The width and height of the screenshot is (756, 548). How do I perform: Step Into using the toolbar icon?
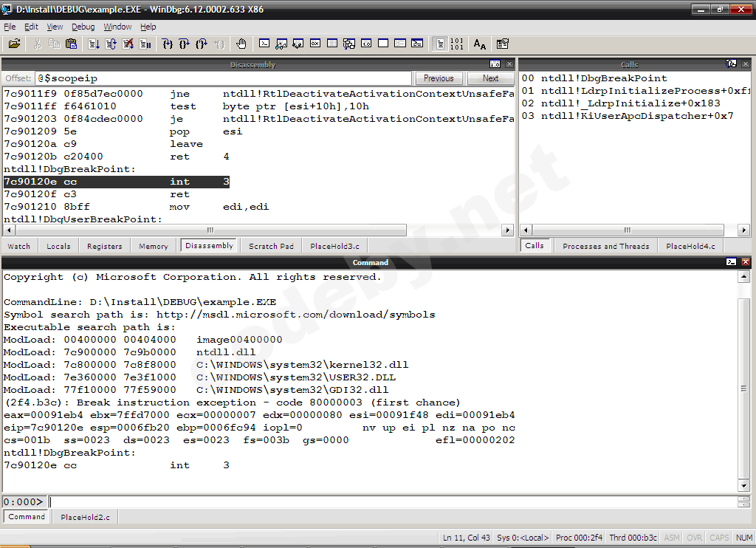pos(168,44)
